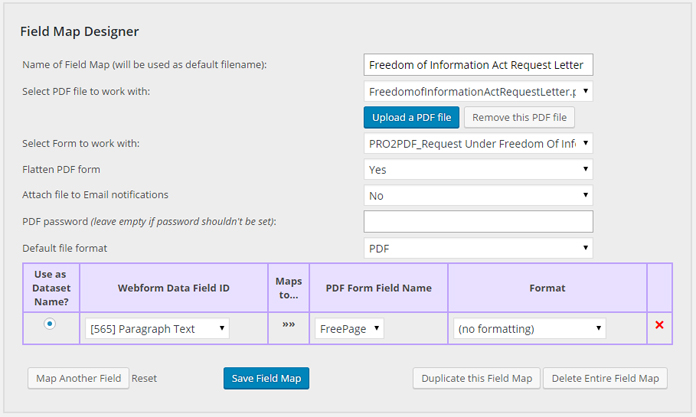696x417 pixels.
Task: Click the Map Another Field button
Action: [x=78, y=379]
